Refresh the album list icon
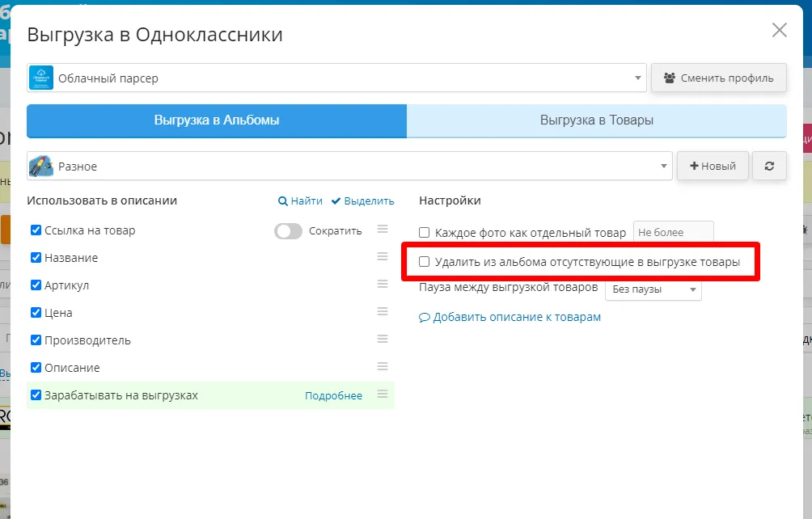The width and height of the screenshot is (812, 519). point(769,166)
